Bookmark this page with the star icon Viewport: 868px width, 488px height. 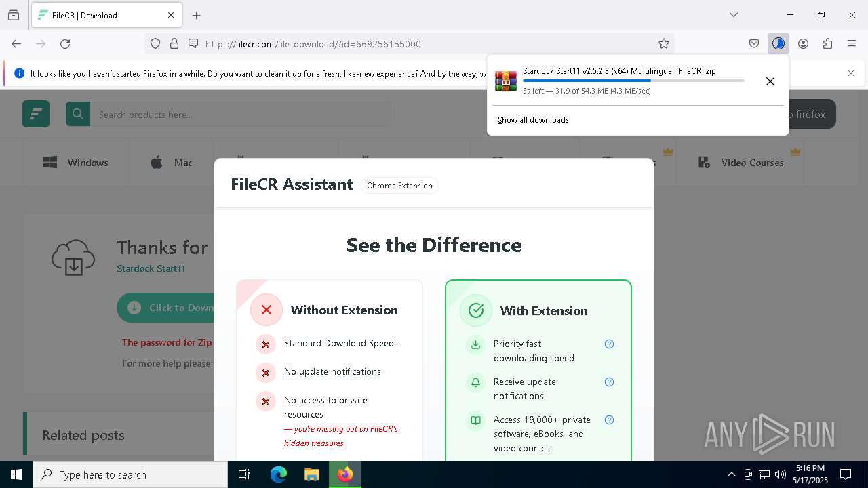tap(664, 44)
